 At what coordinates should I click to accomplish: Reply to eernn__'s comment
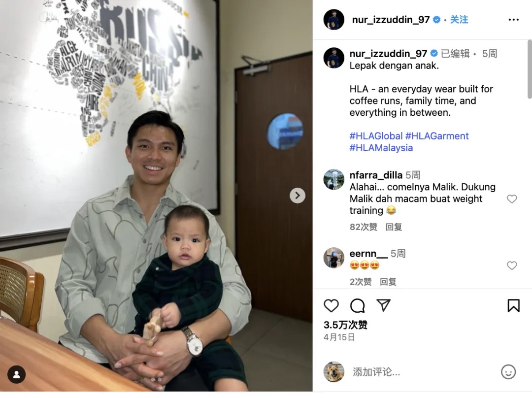388,282
